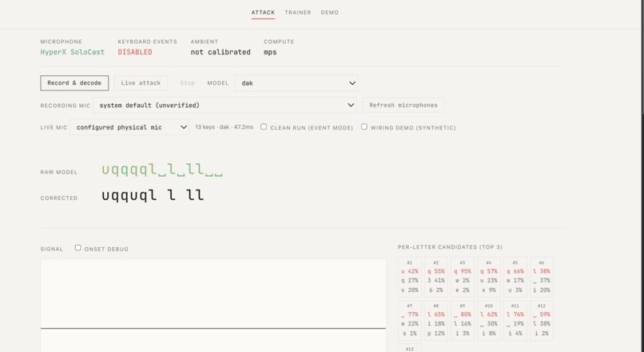Enable Clean Run (event mode) checkbox
Screen dimensions: 644x352
click(x=264, y=126)
